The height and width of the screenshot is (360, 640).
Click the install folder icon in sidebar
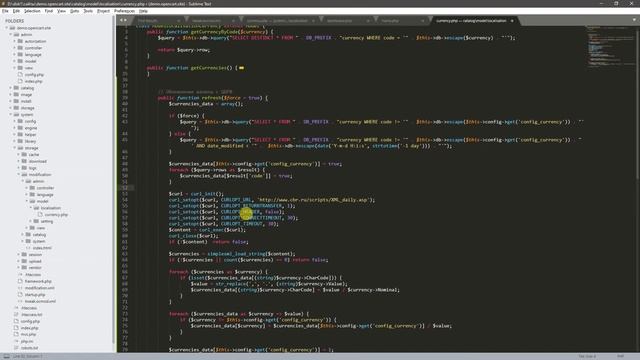point(16,101)
